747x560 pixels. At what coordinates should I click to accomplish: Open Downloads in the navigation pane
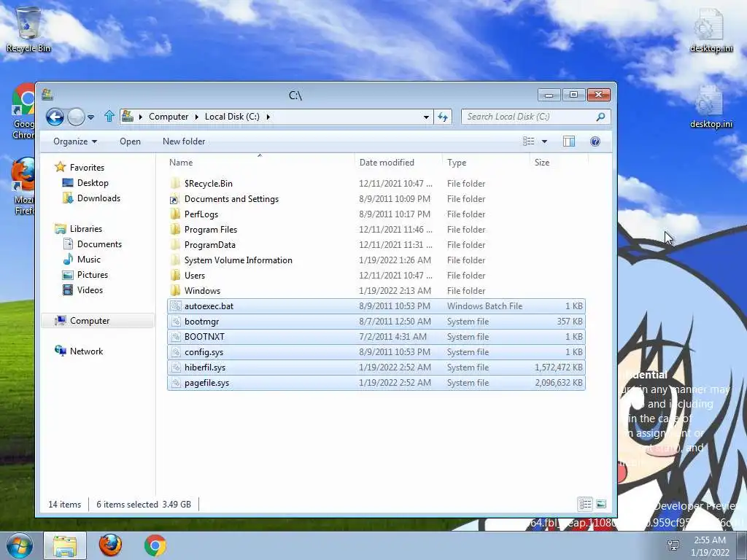click(98, 198)
